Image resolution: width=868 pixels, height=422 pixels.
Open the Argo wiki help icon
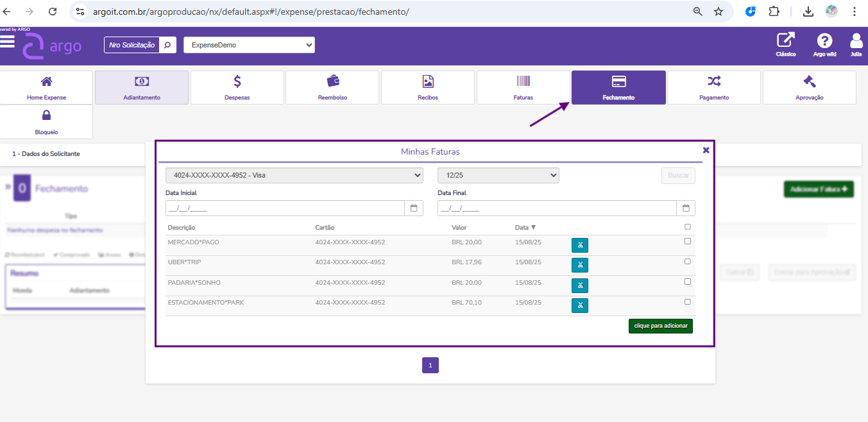coord(824,40)
